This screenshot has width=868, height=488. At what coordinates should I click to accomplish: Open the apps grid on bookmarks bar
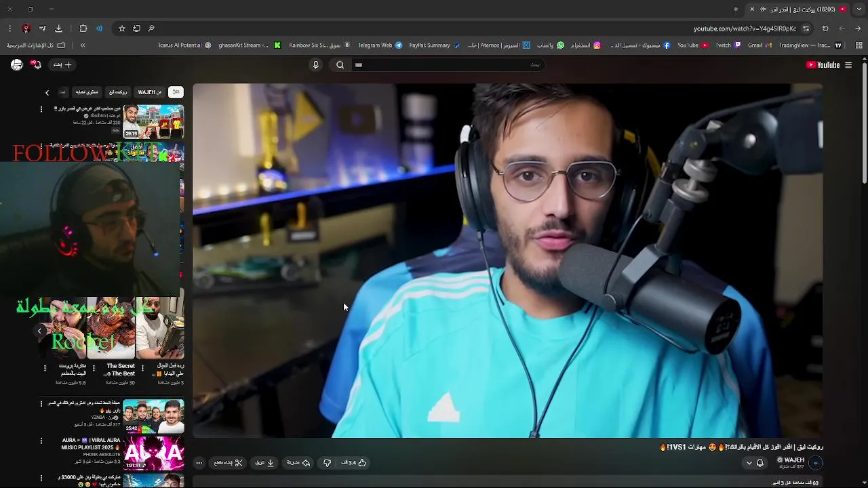[x=859, y=45]
